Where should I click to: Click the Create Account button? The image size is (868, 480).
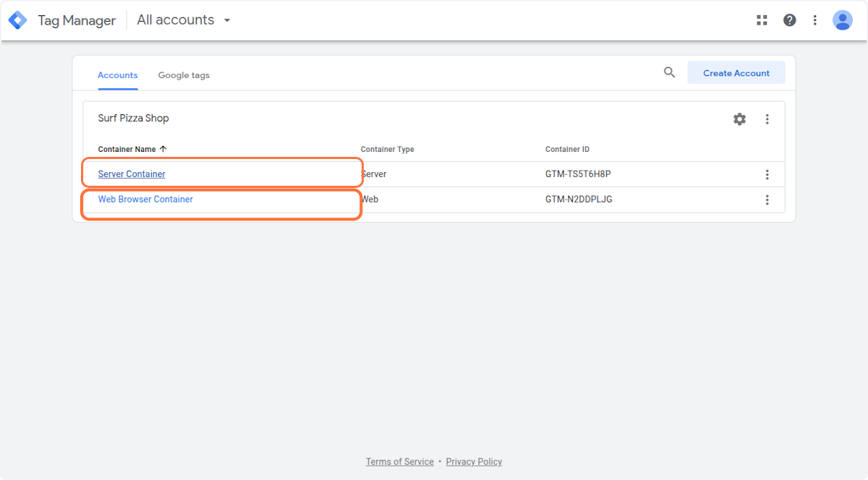[736, 73]
